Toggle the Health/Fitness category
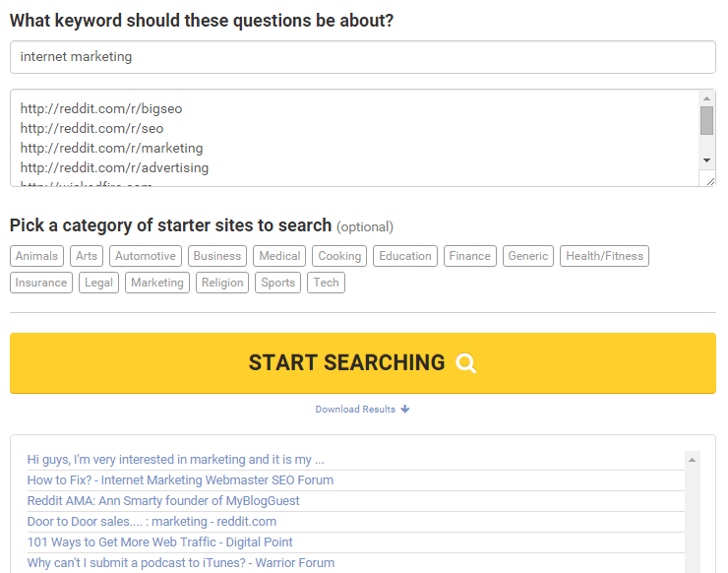 click(604, 256)
